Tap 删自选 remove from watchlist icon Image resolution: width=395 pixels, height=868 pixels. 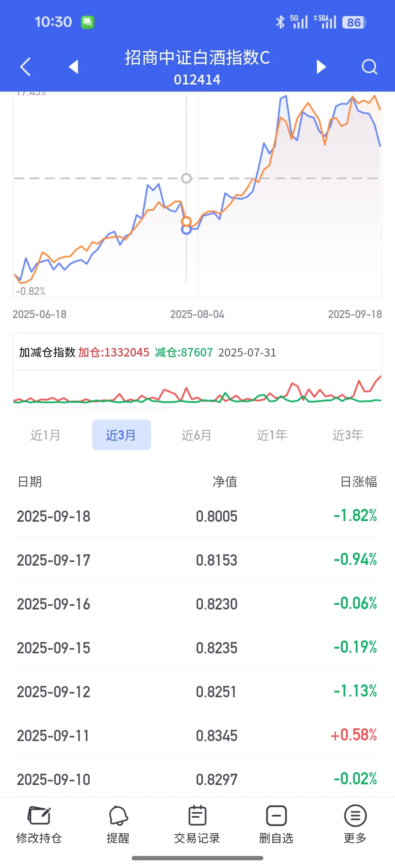click(x=276, y=815)
